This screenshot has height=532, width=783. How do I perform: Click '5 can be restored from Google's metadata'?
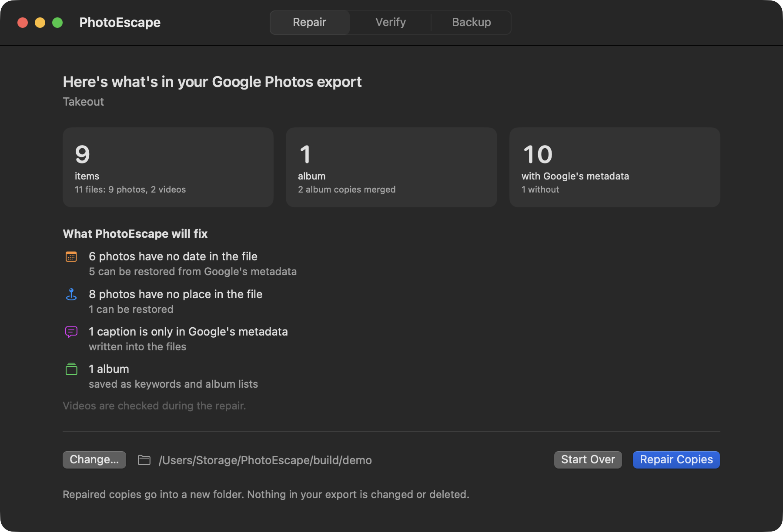point(193,272)
